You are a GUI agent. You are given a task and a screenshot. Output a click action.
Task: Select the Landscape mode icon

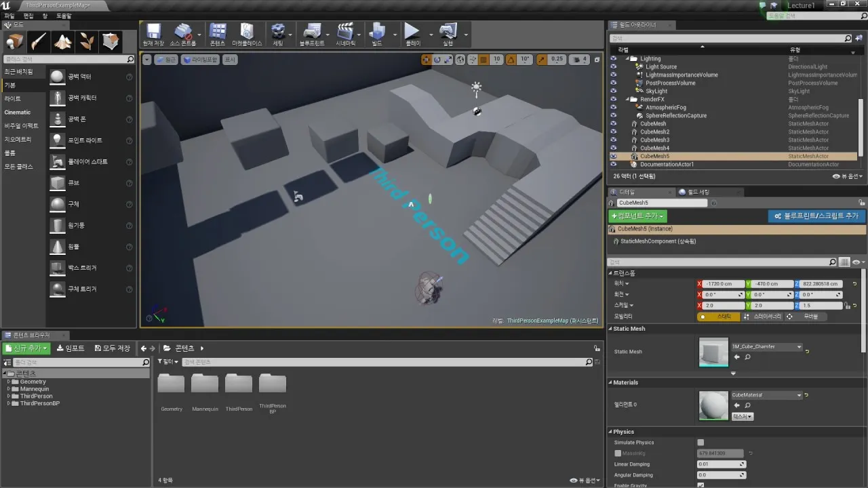[x=62, y=42]
